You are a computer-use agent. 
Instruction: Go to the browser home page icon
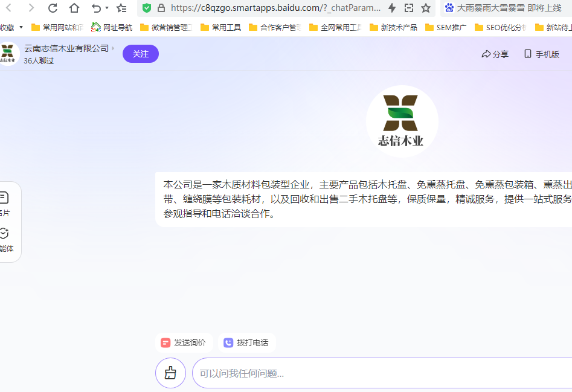(x=74, y=8)
